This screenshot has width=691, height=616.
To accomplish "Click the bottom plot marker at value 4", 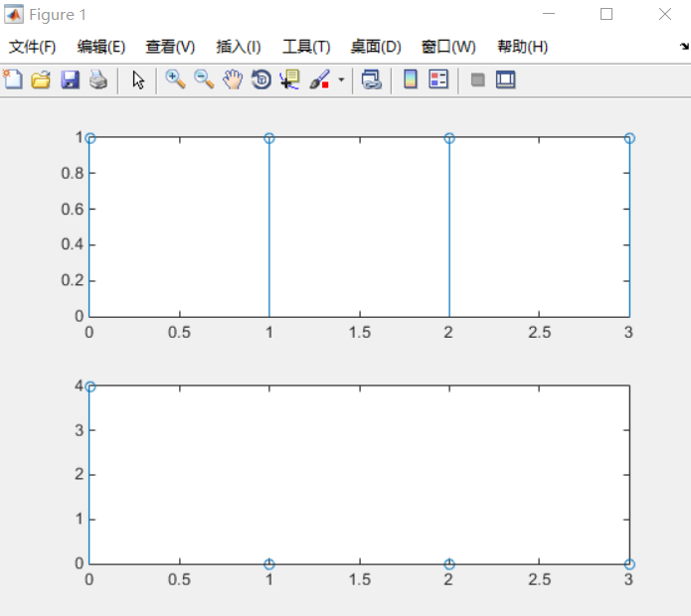I will click(x=89, y=386).
